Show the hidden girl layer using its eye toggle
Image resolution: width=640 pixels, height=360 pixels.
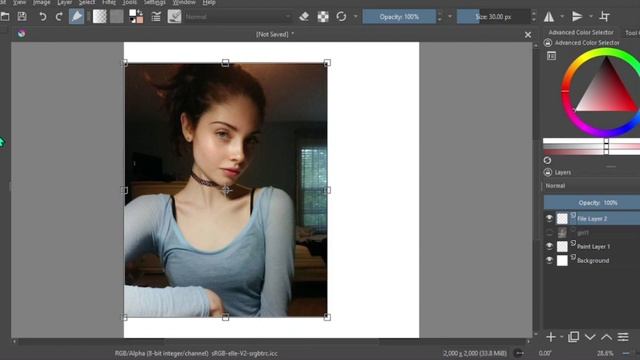(549, 233)
